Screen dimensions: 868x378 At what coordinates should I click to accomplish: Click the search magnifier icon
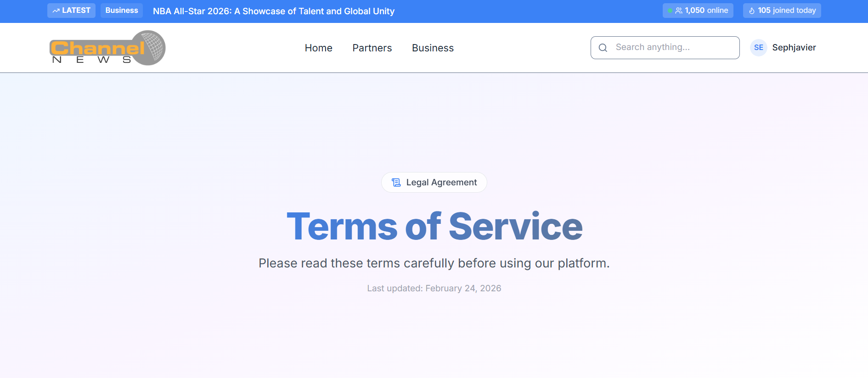click(x=603, y=48)
